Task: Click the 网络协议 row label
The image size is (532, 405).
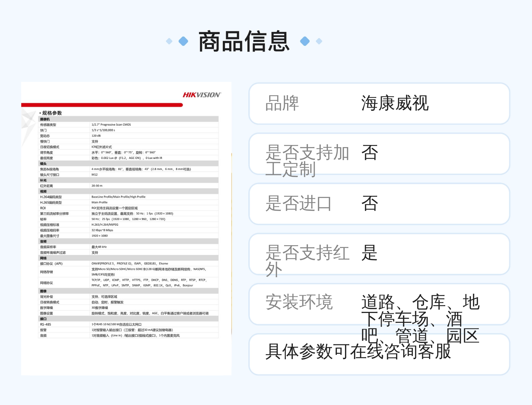Action: pos(47,283)
